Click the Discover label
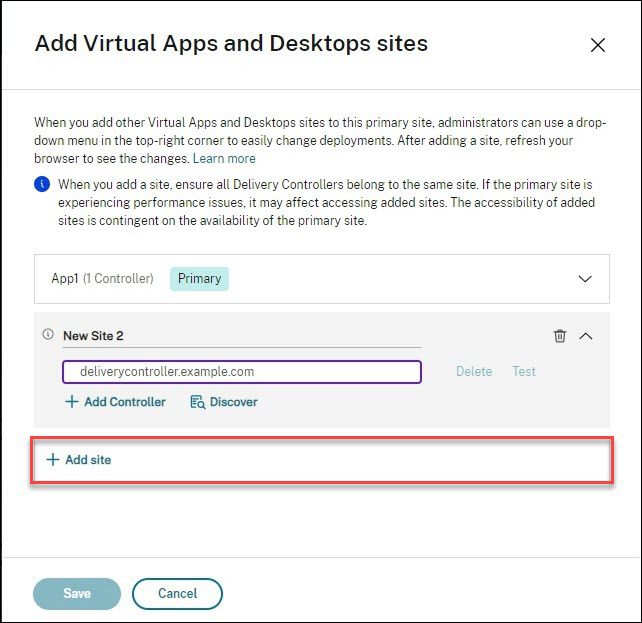This screenshot has height=623, width=642. point(234,402)
